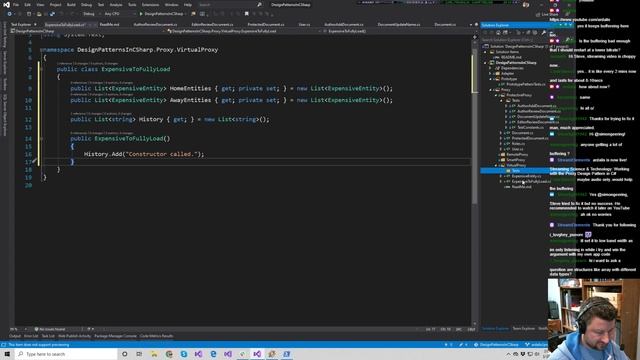
Task: Collapse the Prototype folder
Action: 491,79
